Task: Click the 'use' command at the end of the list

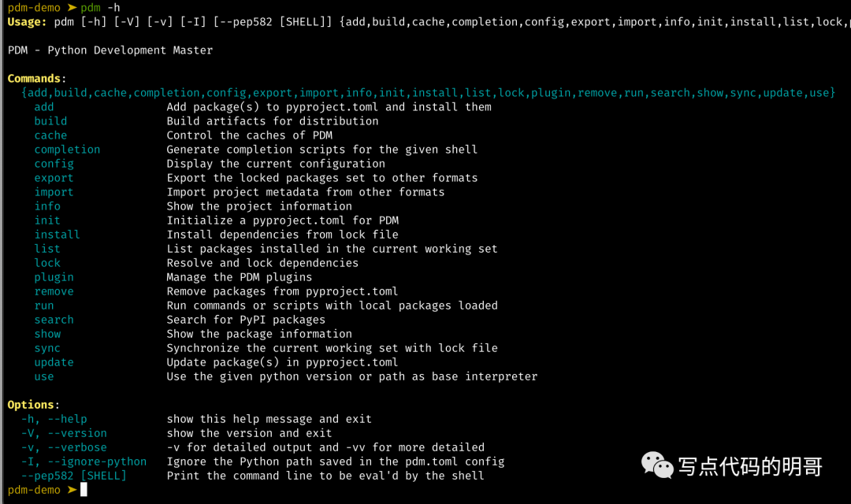Action: (44, 376)
